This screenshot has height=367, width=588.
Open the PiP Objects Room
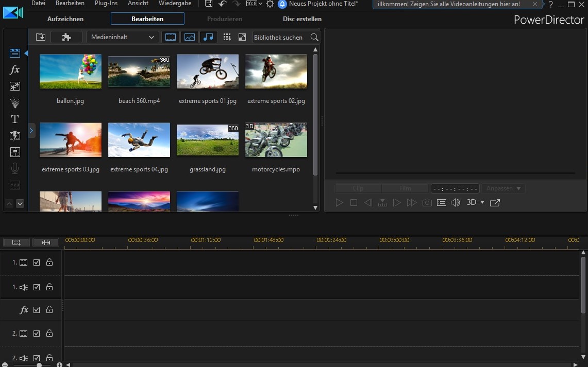(15, 86)
